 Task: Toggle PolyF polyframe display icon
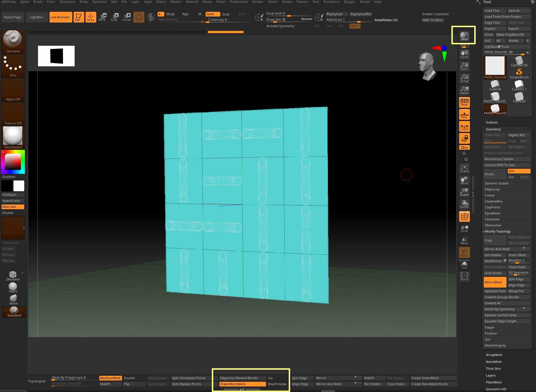464,217
